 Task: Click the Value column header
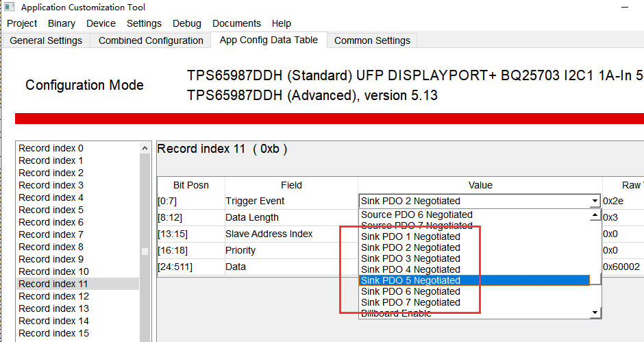(480, 185)
